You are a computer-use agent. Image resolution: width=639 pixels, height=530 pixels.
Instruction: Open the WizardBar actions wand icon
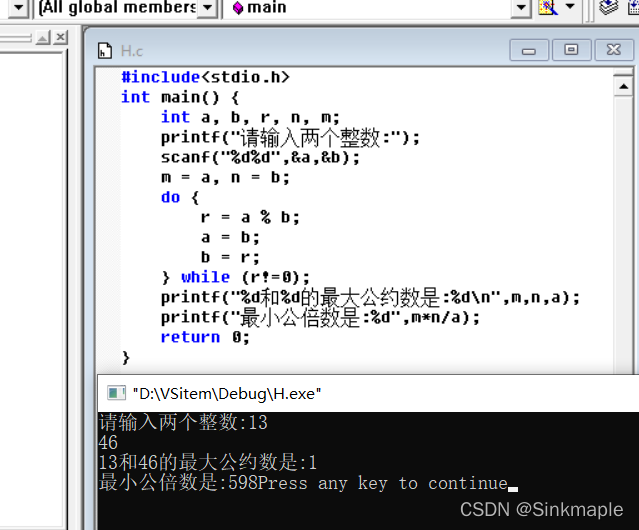point(548,7)
